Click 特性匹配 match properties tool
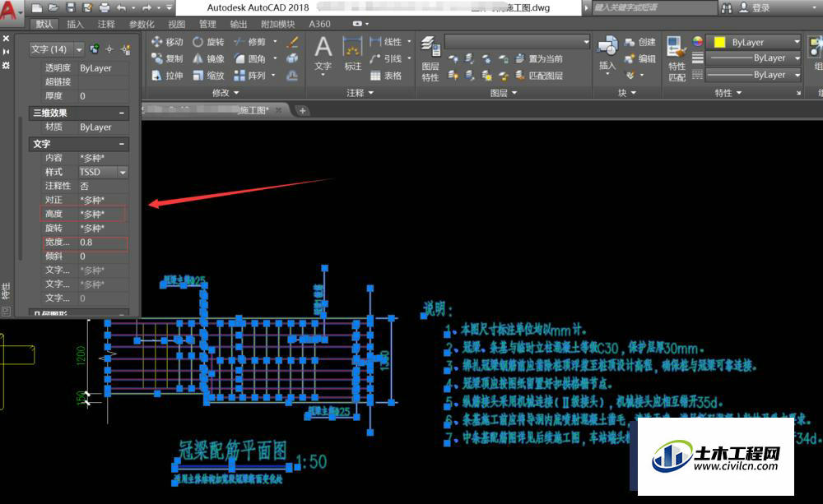The height and width of the screenshot is (504, 823). click(x=677, y=58)
